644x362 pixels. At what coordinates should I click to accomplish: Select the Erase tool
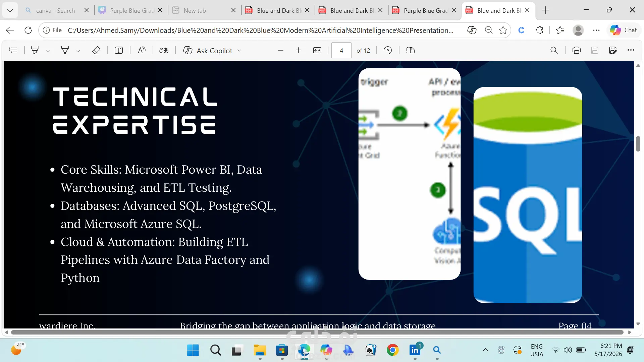coord(96,50)
